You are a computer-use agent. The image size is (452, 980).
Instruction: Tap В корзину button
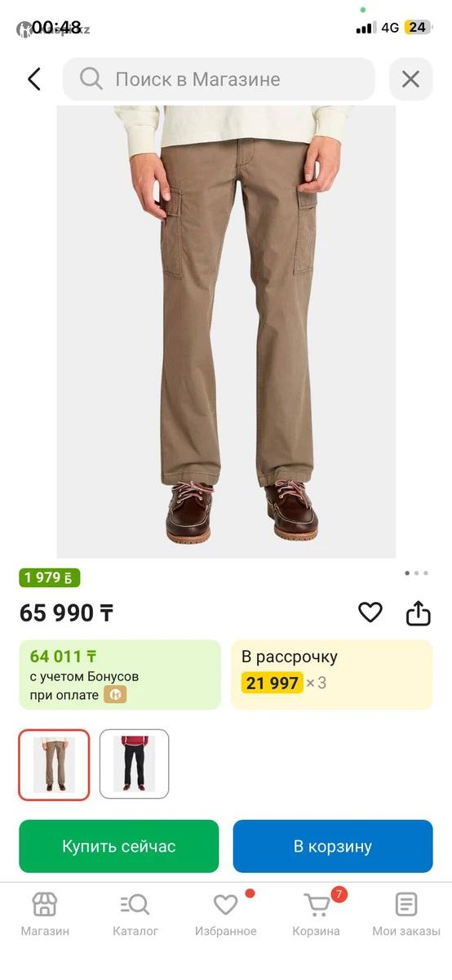pos(333,846)
